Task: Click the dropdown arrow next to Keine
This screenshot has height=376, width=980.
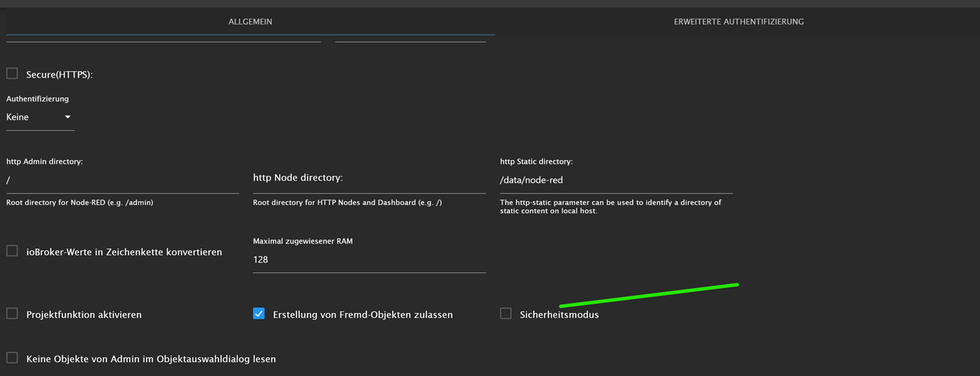Action: click(68, 117)
